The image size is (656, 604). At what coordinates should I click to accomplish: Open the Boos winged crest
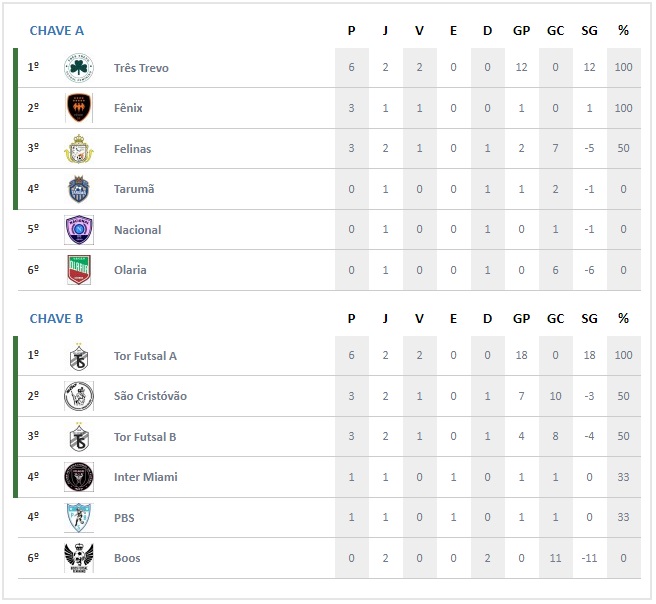click(79, 558)
